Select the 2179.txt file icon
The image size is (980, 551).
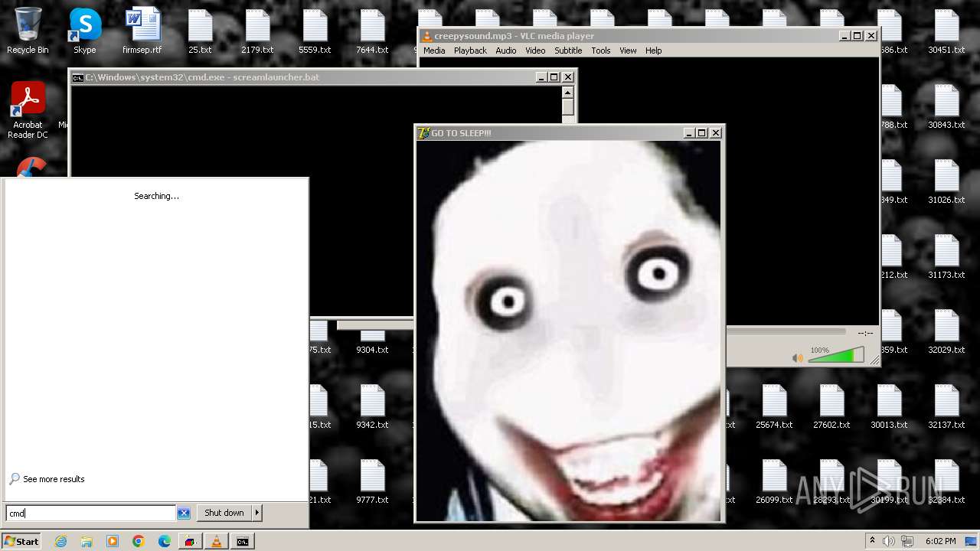pos(257,31)
